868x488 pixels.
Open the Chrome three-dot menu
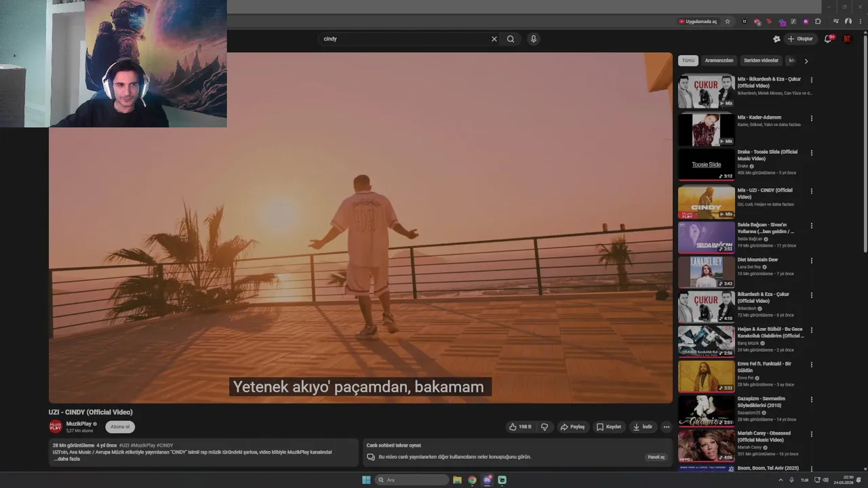(859, 21)
